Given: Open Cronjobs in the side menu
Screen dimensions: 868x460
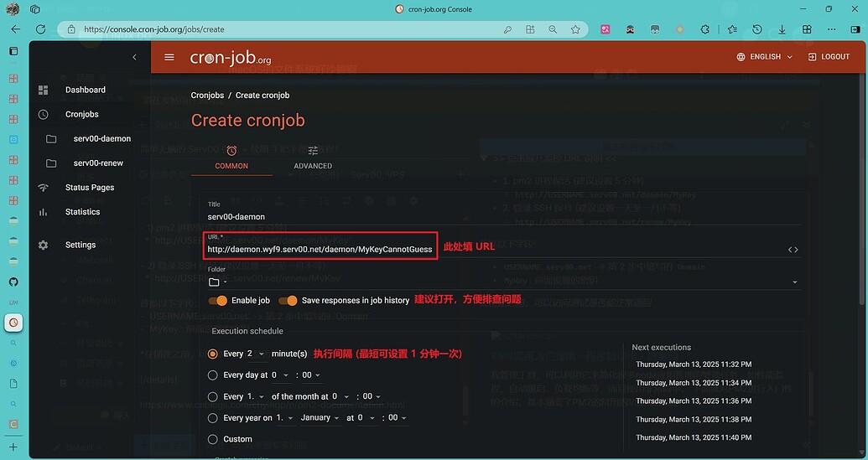Looking at the screenshot, I should [82, 115].
